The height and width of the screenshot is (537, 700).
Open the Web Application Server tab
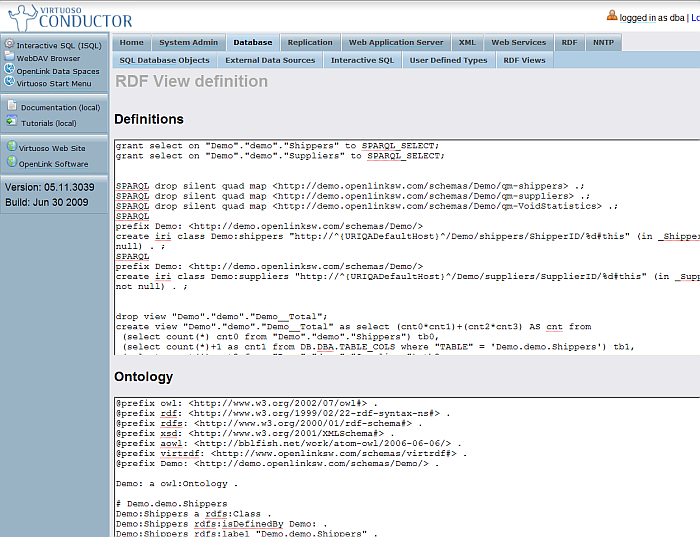tap(395, 42)
